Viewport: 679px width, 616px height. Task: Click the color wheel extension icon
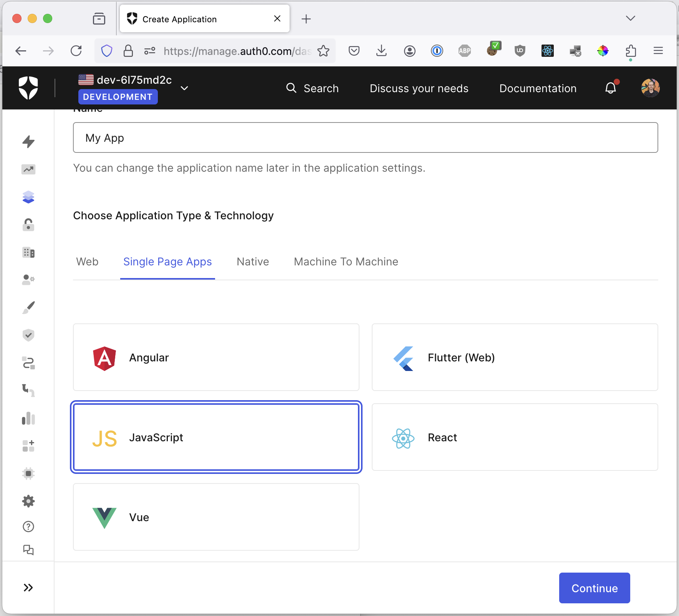pos(603,51)
